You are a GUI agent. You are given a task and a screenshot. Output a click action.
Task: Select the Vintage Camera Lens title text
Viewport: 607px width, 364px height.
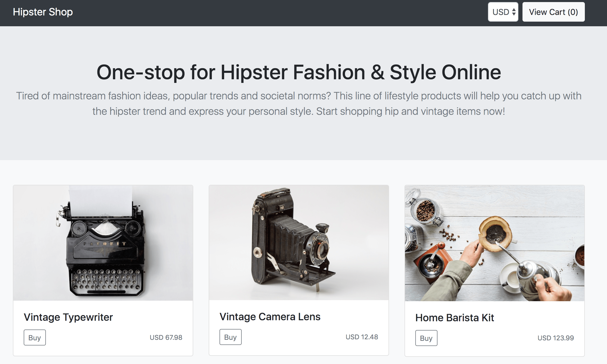tap(270, 317)
